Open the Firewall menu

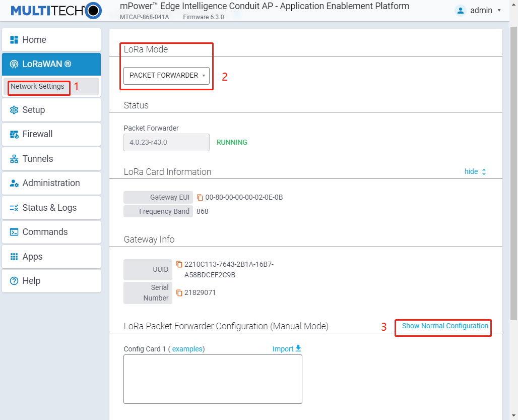51,134
